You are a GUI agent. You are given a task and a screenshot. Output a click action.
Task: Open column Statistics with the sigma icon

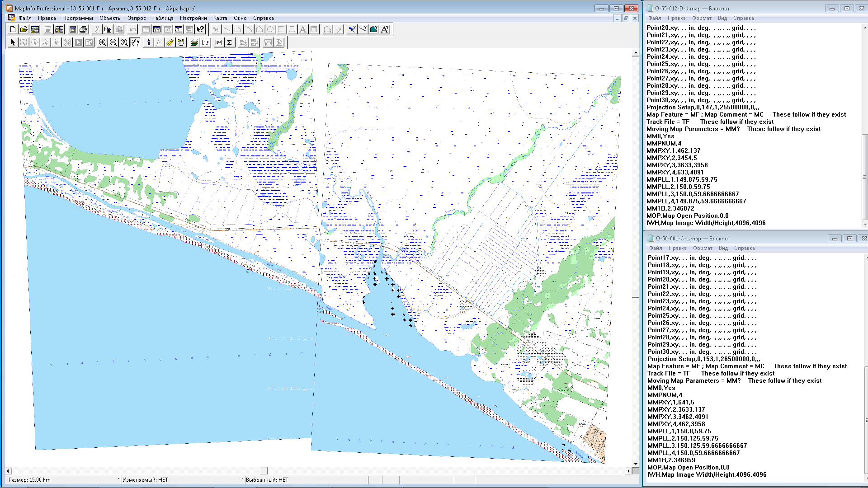coord(230,42)
